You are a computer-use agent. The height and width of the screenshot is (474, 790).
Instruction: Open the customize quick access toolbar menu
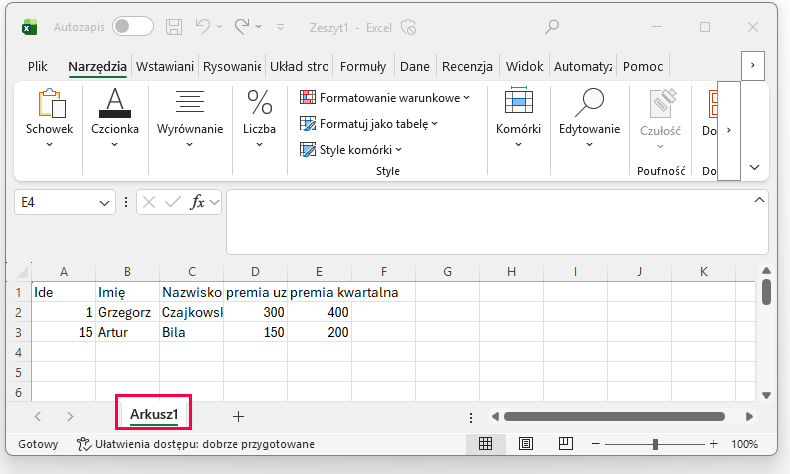[281, 27]
